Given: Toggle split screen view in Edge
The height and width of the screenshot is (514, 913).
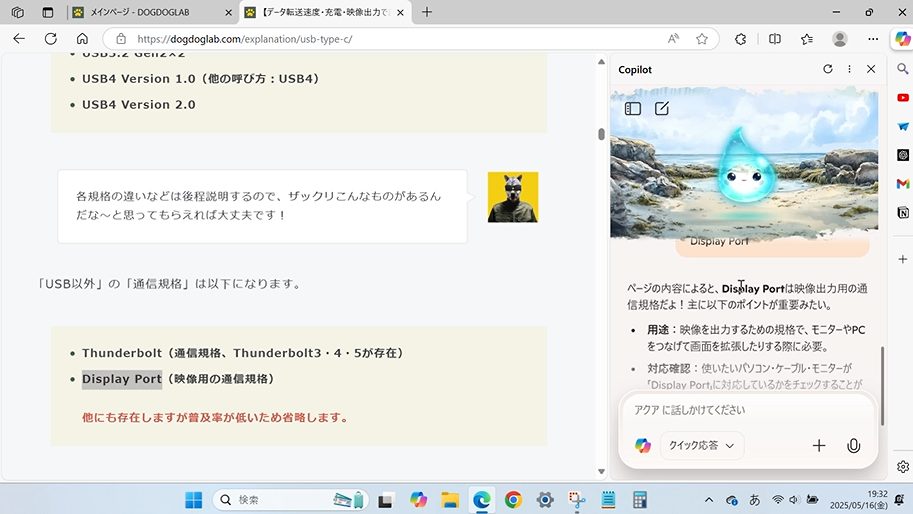Looking at the screenshot, I should pos(775,39).
